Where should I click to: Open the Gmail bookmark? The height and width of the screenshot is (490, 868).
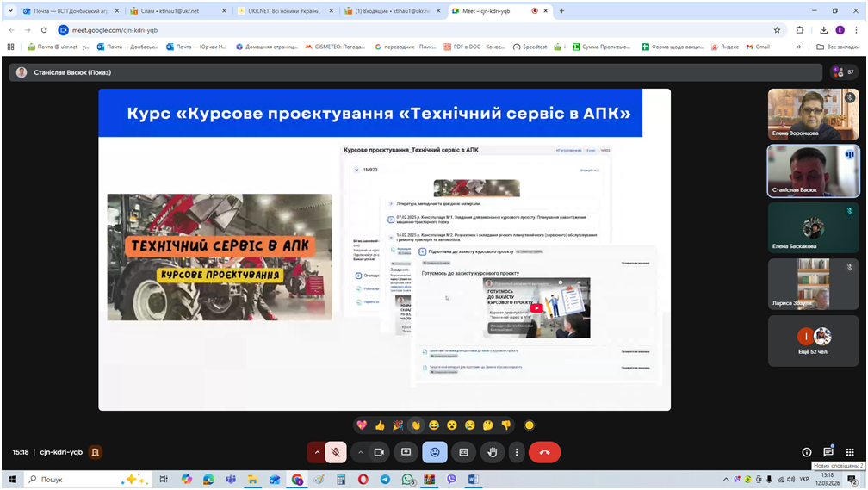(757, 47)
